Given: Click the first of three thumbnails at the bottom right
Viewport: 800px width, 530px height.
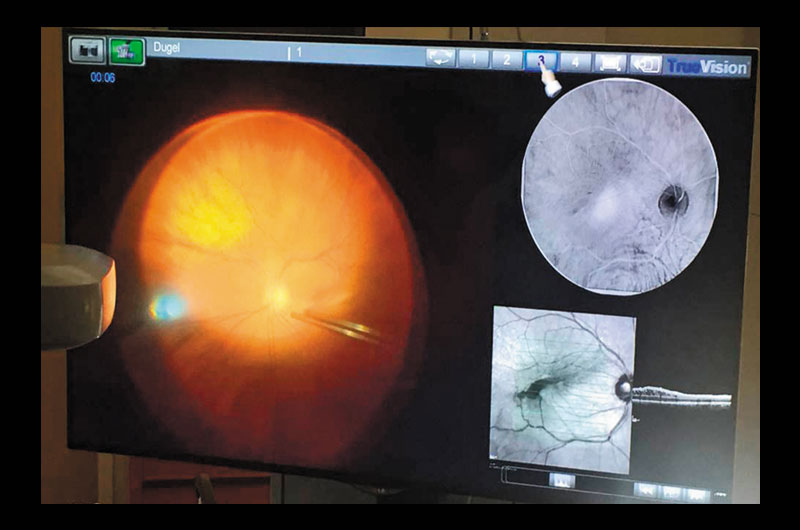Looking at the screenshot, I should click(645, 491).
